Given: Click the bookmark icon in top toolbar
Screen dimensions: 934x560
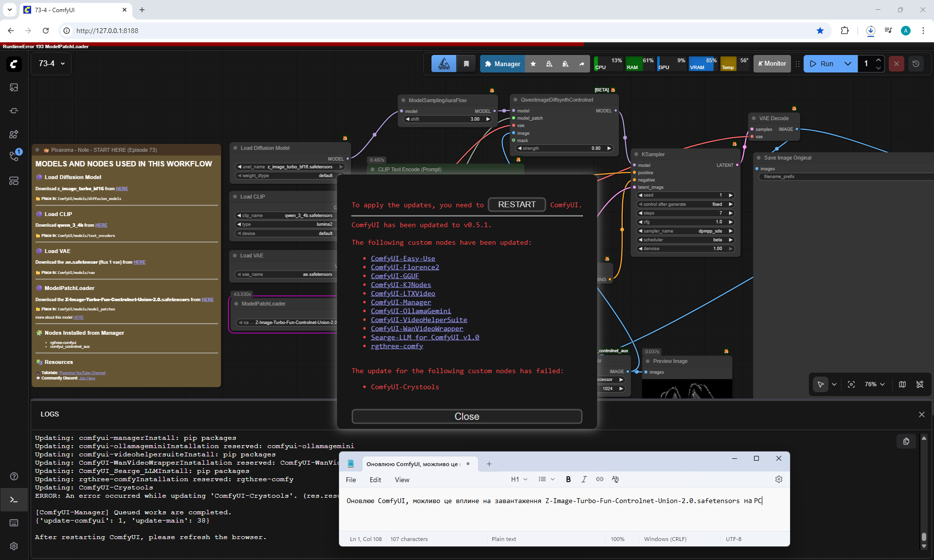Looking at the screenshot, I should (466, 64).
